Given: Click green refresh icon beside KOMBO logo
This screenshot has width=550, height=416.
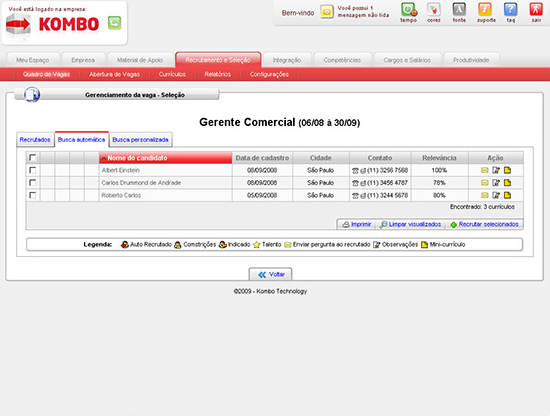Looking at the screenshot, I should (x=114, y=23).
